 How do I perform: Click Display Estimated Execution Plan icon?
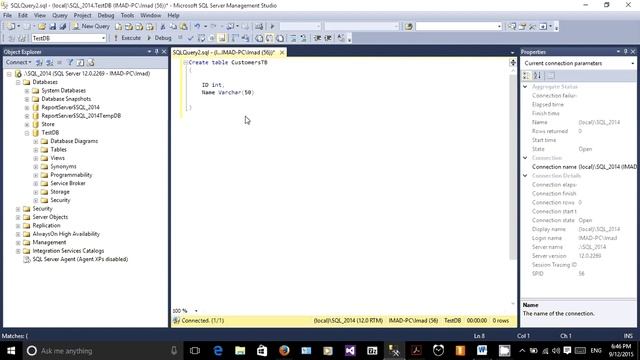tap(201, 38)
